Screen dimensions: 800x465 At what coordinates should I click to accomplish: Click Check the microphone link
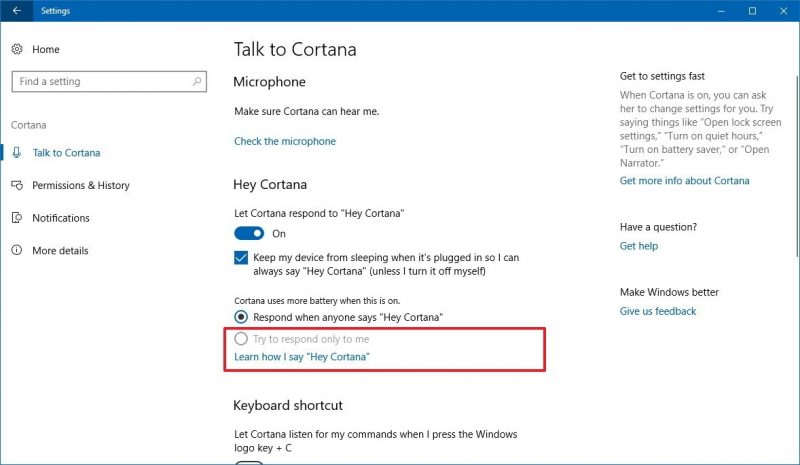pos(285,141)
